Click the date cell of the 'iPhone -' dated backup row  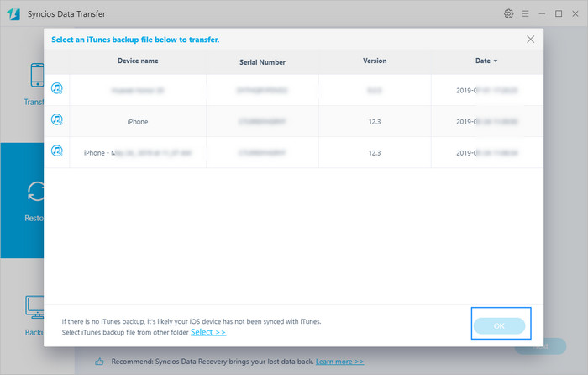(486, 153)
